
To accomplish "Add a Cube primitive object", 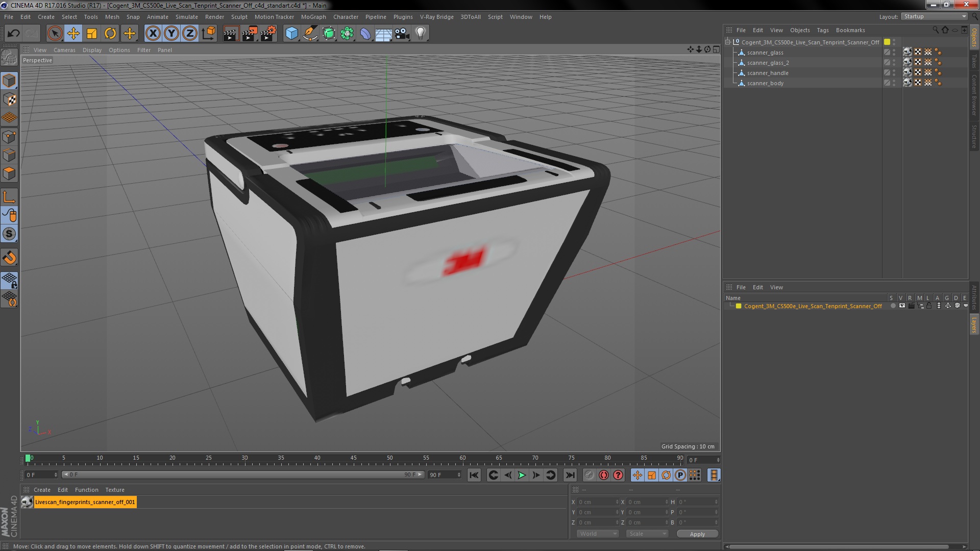I will pos(291,34).
